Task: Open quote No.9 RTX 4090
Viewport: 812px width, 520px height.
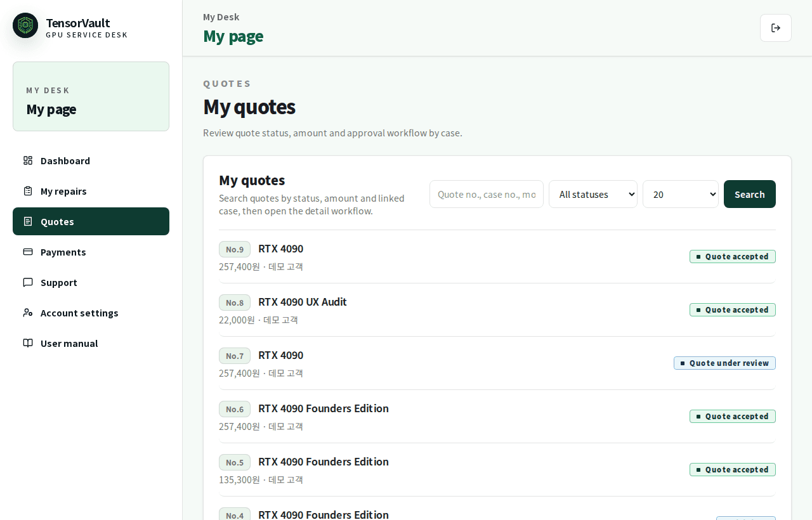Action: click(497, 257)
